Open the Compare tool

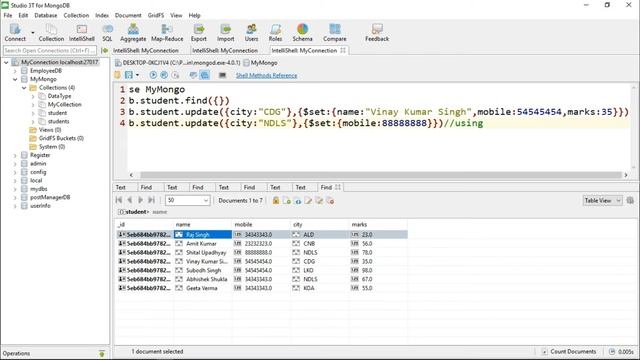point(335,32)
